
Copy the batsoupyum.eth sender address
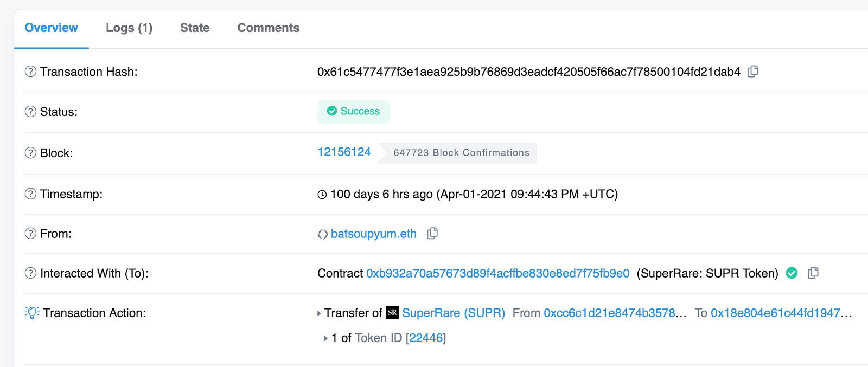432,234
